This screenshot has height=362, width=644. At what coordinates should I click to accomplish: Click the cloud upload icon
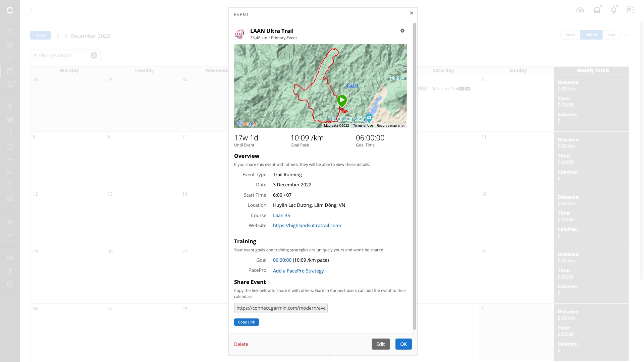[x=580, y=10]
